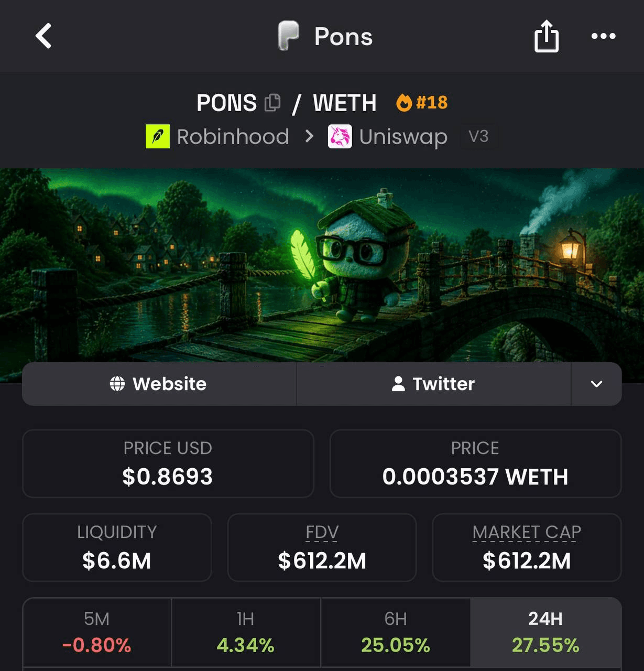
Task: Copy PONS token address icon
Action: tap(272, 103)
